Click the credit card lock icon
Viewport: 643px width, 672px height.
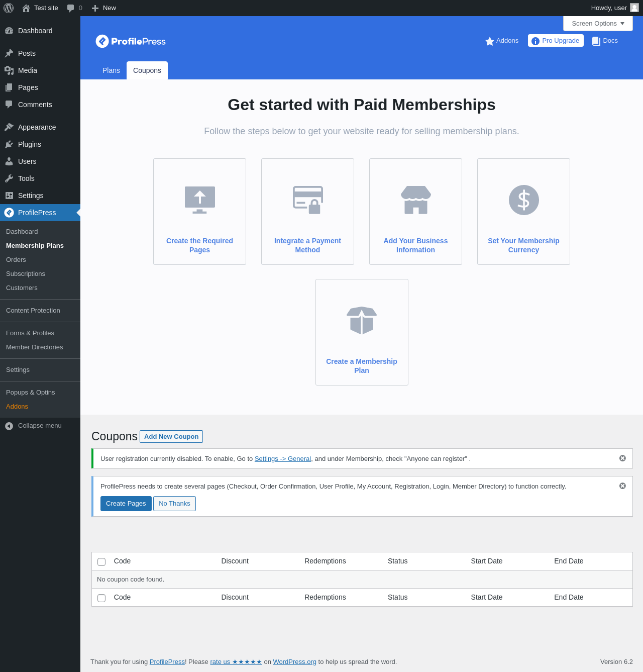pos(308,200)
